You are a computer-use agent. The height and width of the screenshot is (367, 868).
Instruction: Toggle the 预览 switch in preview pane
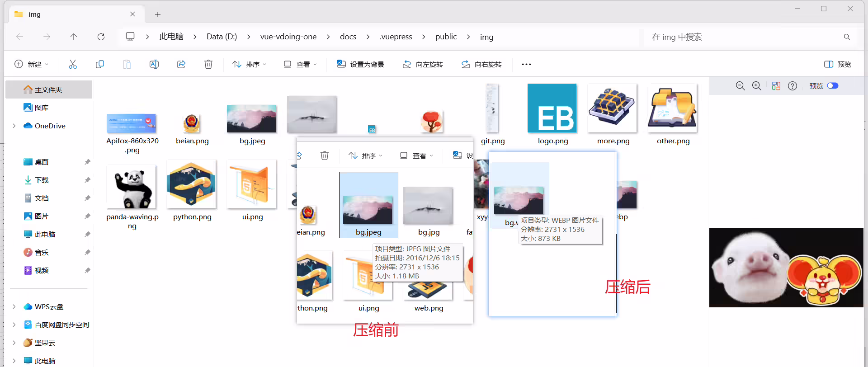pyautogui.click(x=833, y=86)
